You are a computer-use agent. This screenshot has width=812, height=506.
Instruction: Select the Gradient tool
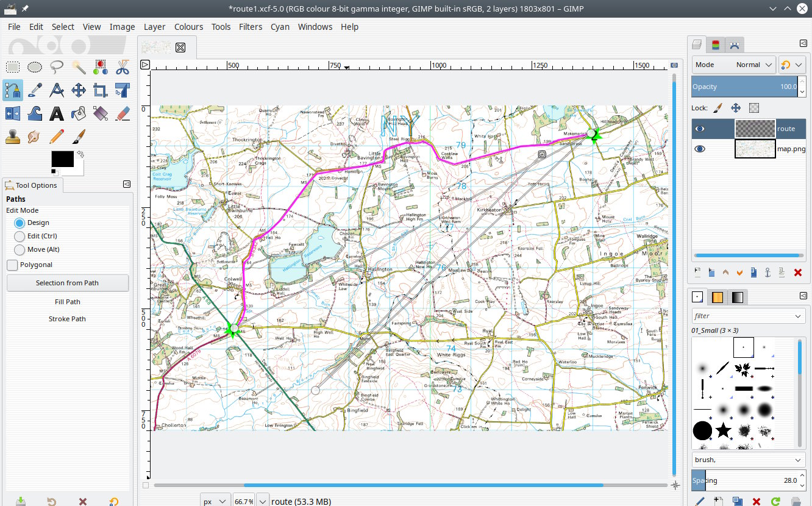101,113
